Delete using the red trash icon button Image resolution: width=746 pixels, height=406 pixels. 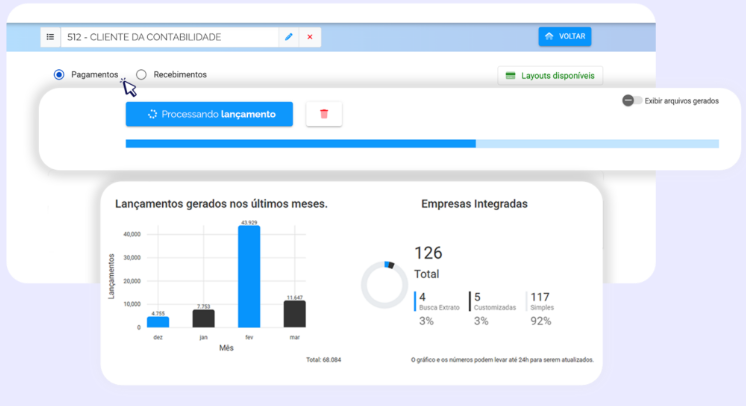click(324, 114)
